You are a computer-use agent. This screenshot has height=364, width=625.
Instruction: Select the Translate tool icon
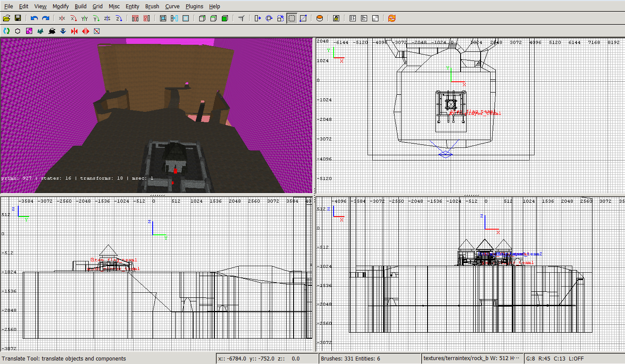(x=257, y=18)
